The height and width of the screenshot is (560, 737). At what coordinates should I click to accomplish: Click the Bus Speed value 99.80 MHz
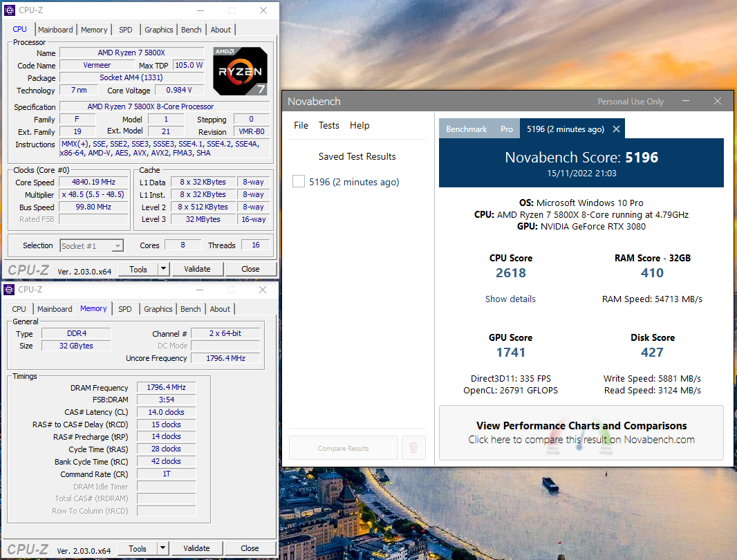[93, 207]
